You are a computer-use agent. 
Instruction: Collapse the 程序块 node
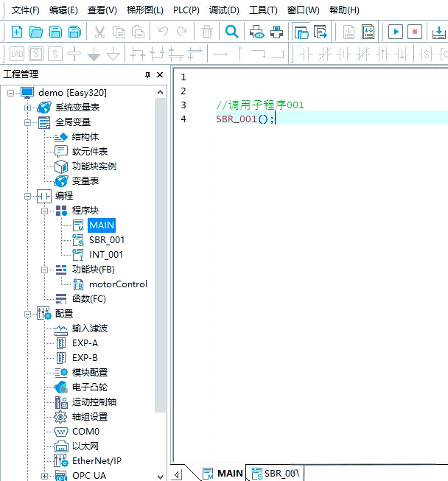click(44, 211)
